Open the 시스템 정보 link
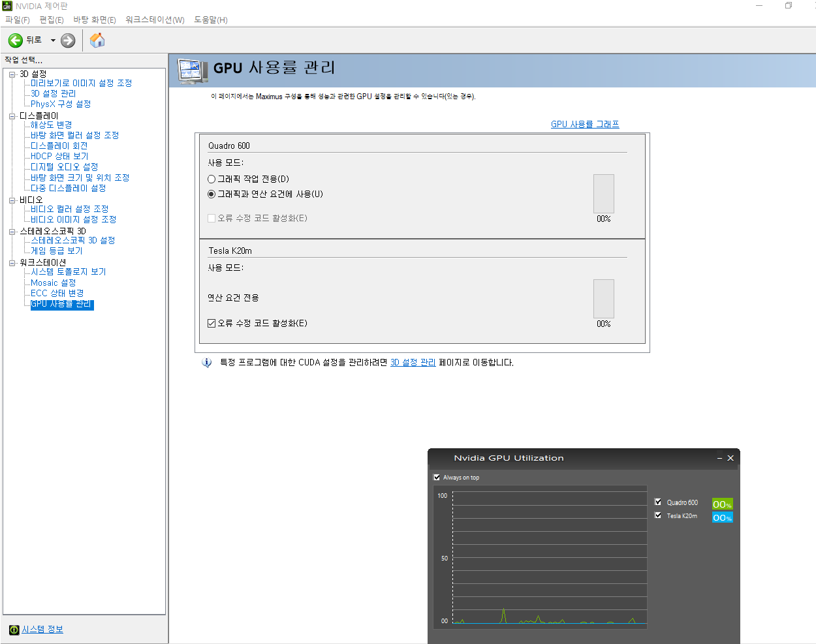816x644 pixels. point(42,630)
